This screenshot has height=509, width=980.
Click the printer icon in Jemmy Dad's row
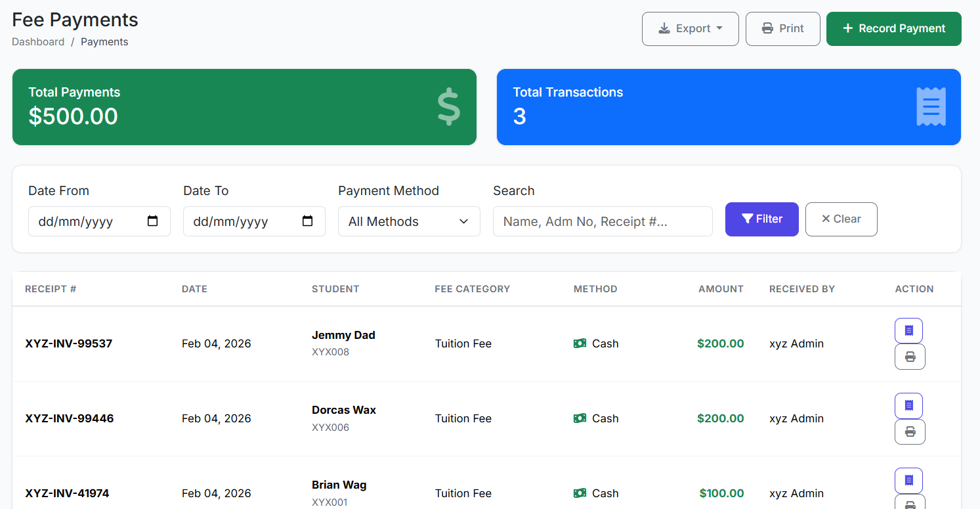point(910,357)
